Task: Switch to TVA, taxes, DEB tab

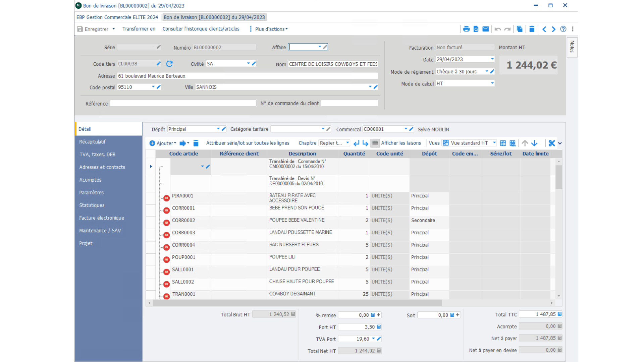Action: pyautogui.click(x=97, y=155)
